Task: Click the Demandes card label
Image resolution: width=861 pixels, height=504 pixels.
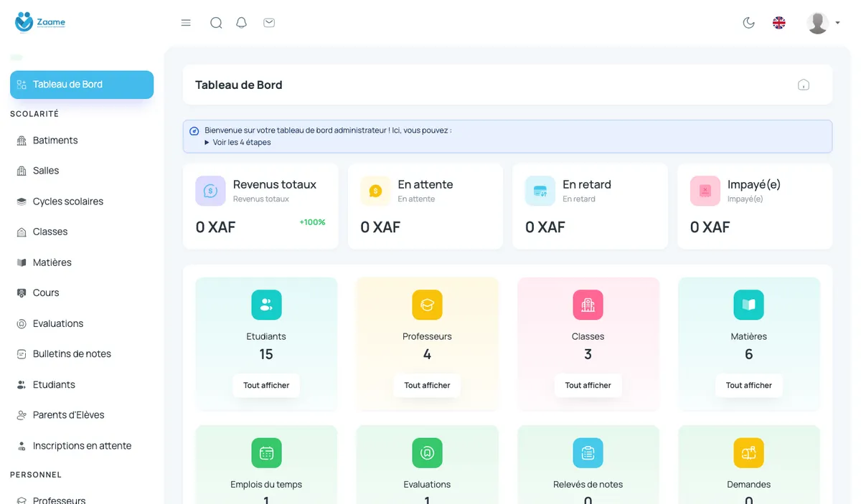Action: [748, 485]
